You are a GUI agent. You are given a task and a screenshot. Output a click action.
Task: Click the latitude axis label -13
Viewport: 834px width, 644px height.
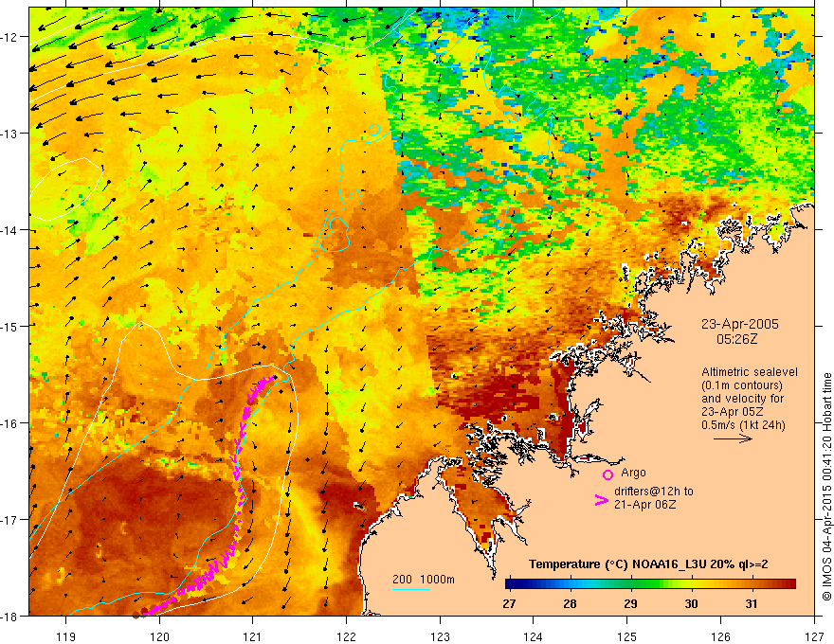(9, 134)
